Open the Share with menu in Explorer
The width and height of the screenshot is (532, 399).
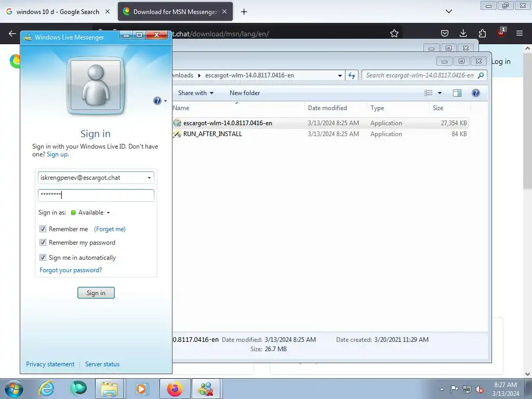196,93
